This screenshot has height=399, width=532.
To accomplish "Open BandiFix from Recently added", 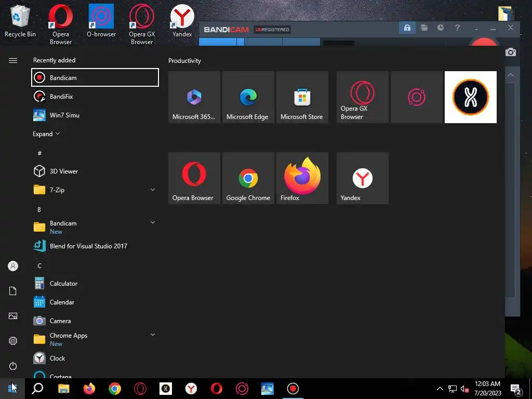I will tap(95, 96).
